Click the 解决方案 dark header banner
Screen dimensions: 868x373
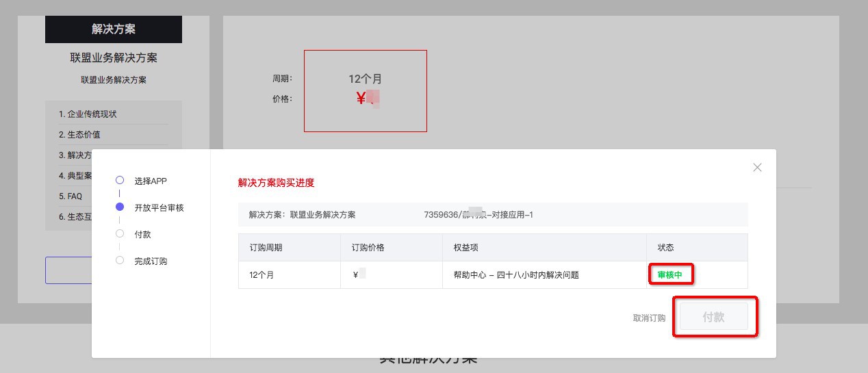[114, 29]
